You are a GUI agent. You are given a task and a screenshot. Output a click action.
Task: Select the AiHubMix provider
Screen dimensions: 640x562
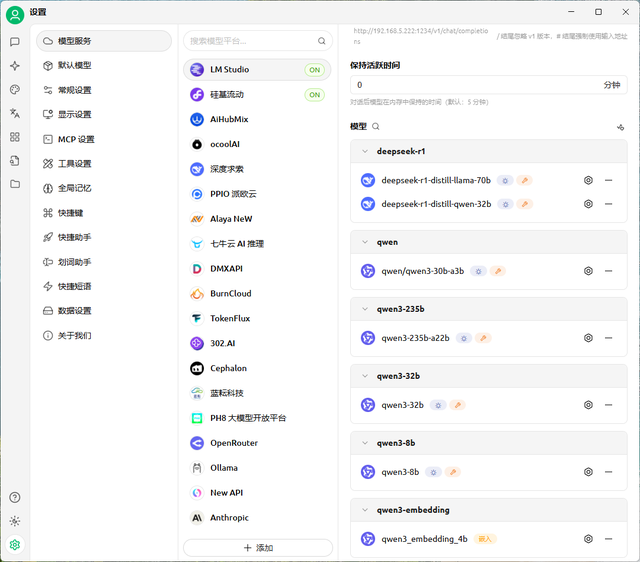[257, 119]
